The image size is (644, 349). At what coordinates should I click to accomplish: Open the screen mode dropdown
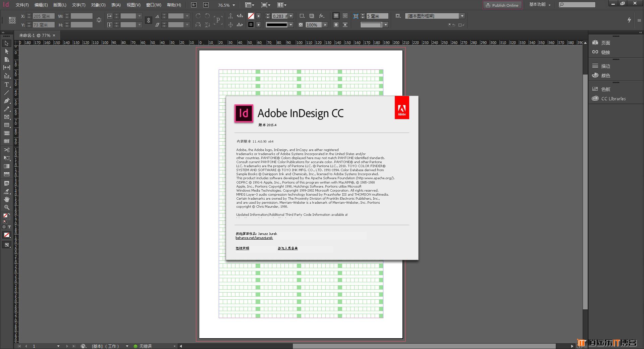(266, 5)
